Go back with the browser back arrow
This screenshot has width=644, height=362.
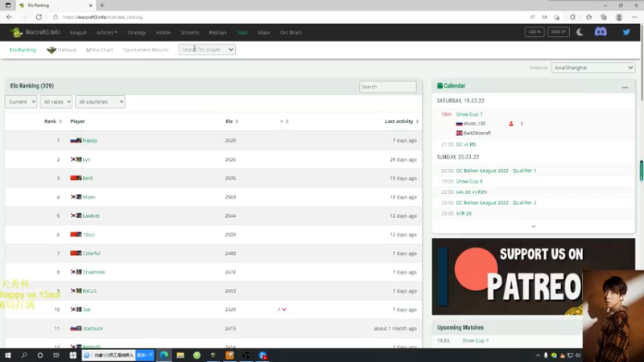(x=9, y=17)
